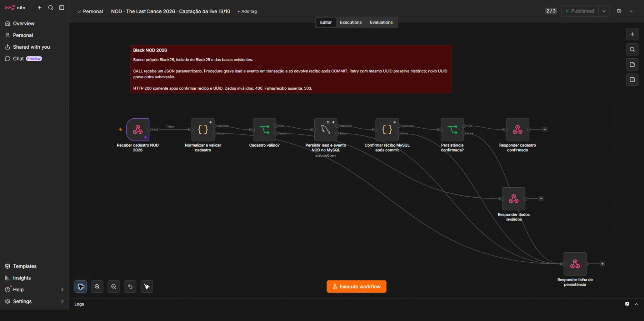Create new item with plus icon in sidebar header
Viewport: 644px width, 321px height.
point(40,8)
